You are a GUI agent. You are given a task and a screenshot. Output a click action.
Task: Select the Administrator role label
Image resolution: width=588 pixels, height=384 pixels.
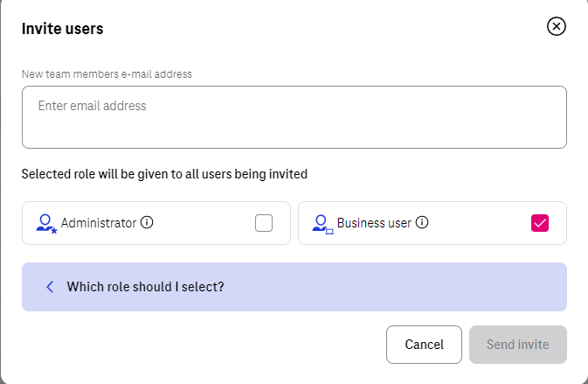pyautogui.click(x=99, y=223)
